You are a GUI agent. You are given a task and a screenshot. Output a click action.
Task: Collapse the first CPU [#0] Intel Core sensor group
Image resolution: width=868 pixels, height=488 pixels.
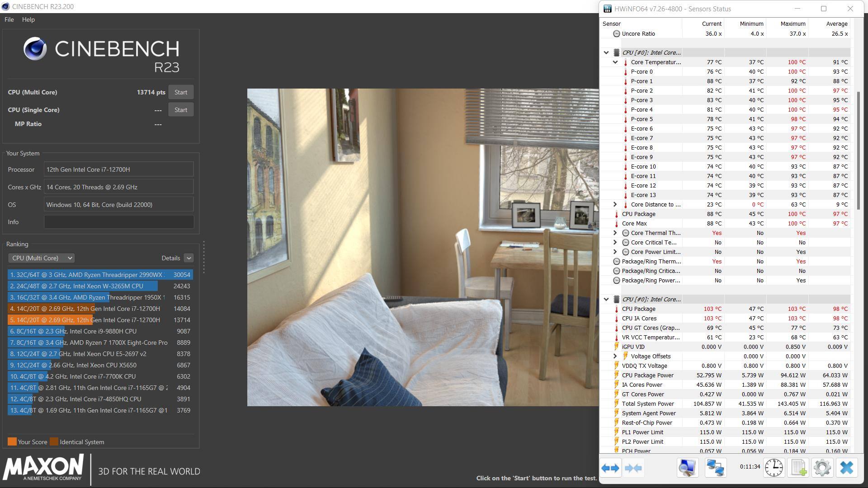606,53
